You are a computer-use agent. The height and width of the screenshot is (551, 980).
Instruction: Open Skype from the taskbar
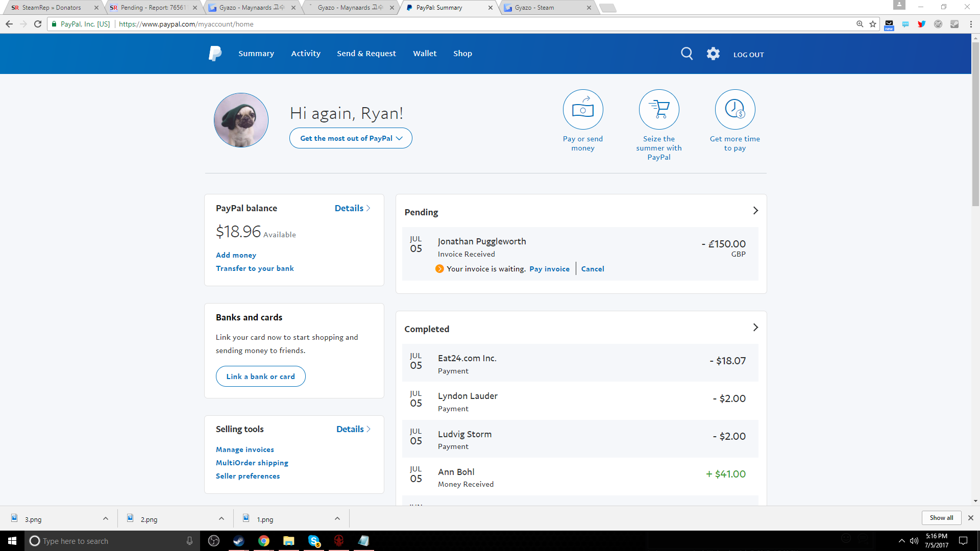[314, 541]
